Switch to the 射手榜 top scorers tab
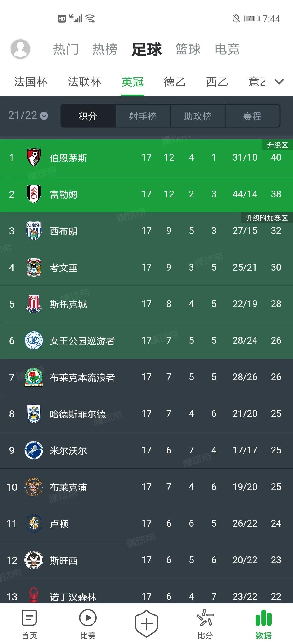This screenshot has height=644, width=293. click(x=143, y=116)
